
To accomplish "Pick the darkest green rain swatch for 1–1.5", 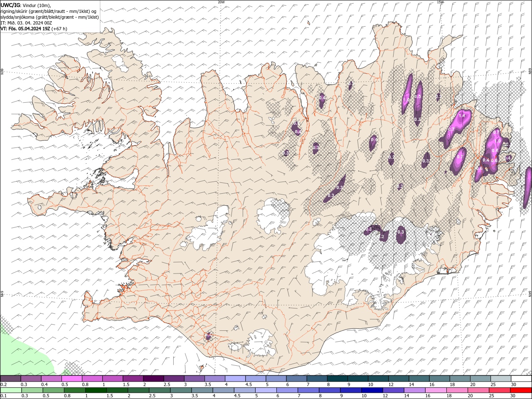I will point(96,390).
